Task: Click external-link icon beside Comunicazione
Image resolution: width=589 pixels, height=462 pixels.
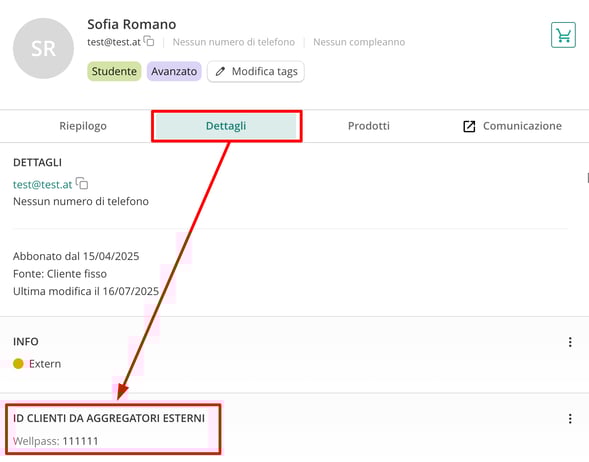Action: pyautogui.click(x=469, y=126)
